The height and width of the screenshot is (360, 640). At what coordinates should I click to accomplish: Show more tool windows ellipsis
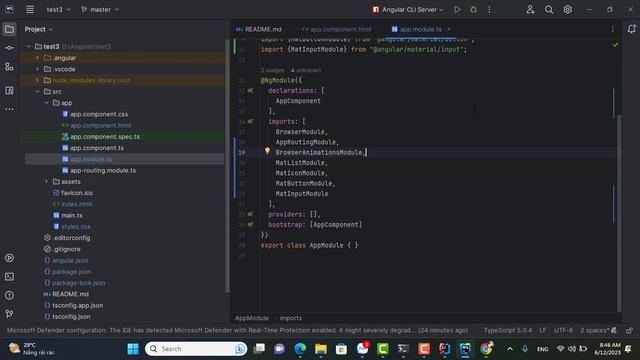point(9,109)
